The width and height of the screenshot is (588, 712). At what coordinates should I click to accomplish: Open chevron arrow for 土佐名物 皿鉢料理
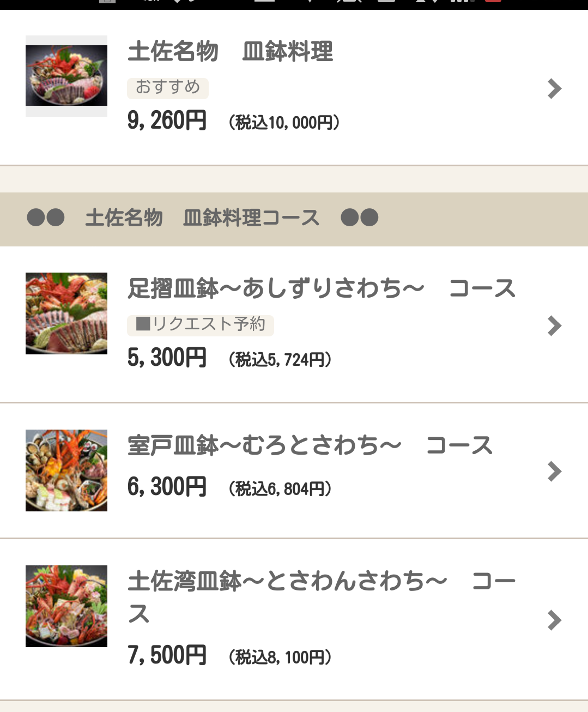tap(554, 89)
